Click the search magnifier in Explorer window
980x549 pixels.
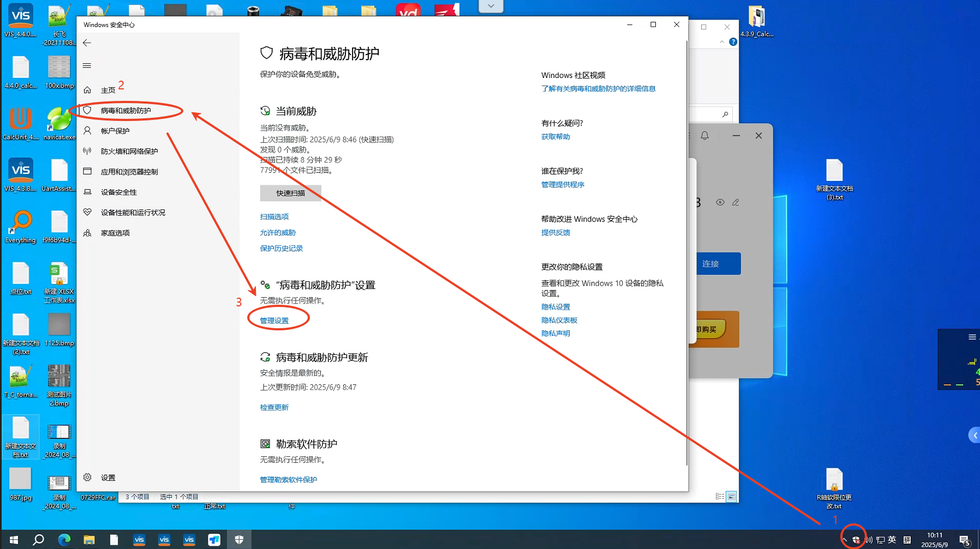(x=725, y=114)
